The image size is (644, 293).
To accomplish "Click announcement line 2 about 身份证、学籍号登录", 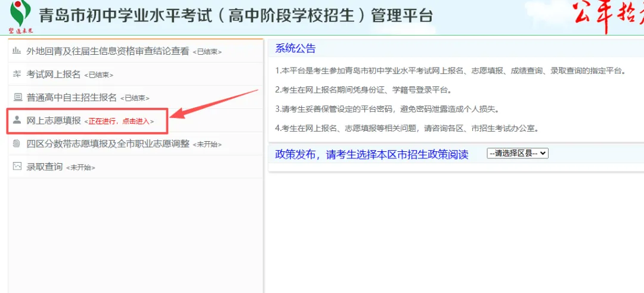I will point(364,91).
